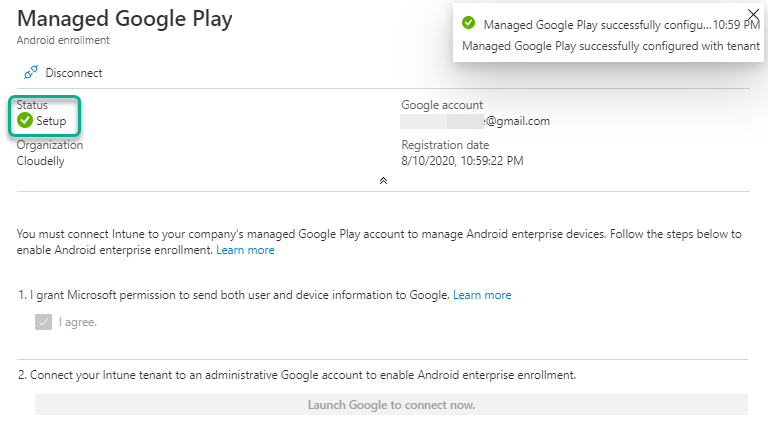Click the Disconnect plug icon

pyautogui.click(x=30, y=72)
